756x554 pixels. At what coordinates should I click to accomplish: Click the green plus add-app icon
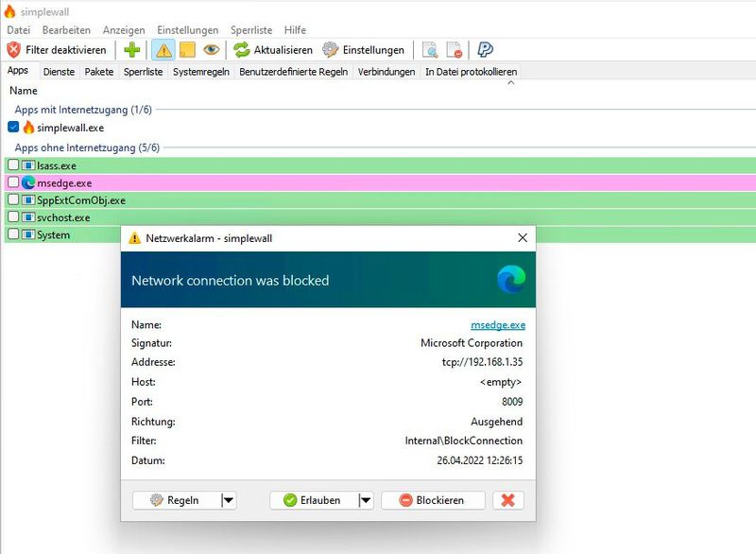[x=132, y=50]
